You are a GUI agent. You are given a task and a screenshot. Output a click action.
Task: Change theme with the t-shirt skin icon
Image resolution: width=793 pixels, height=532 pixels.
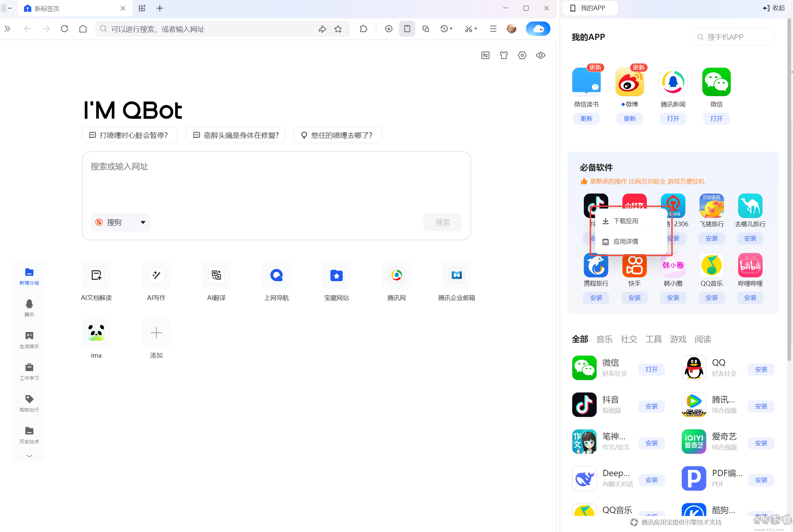(504, 55)
